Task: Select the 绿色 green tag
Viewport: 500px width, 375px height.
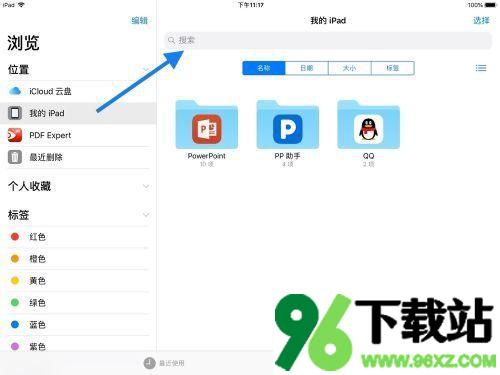Action: [x=78, y=303]
